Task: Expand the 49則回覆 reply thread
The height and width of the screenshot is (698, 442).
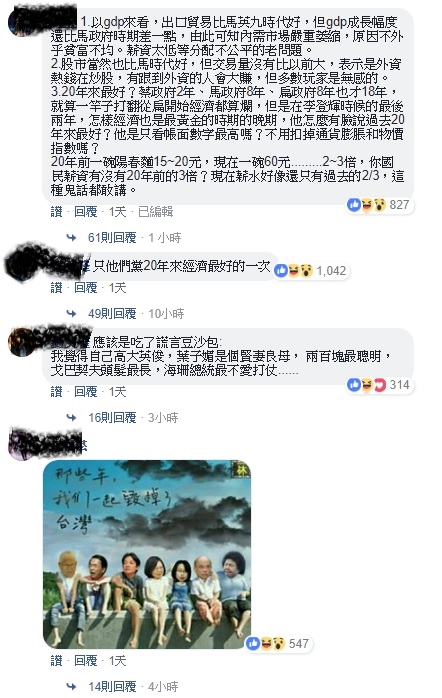Action: coord(112,314)
